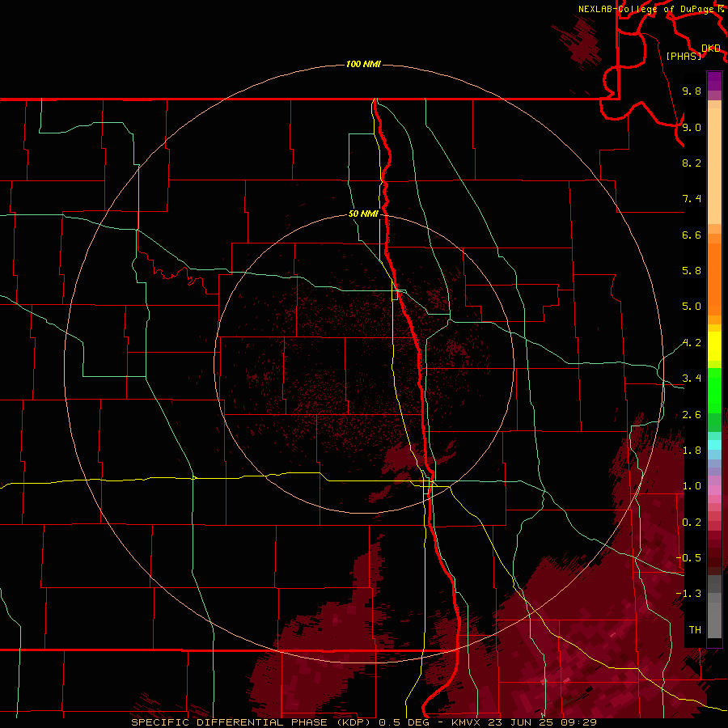Viewport: 728px width, 728px height.
Task: Select the 1.8 legend value
Action: 692,451
